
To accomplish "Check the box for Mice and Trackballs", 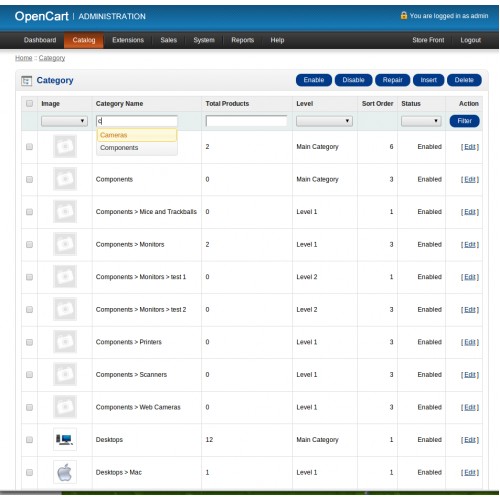I will tap(29, 212).
